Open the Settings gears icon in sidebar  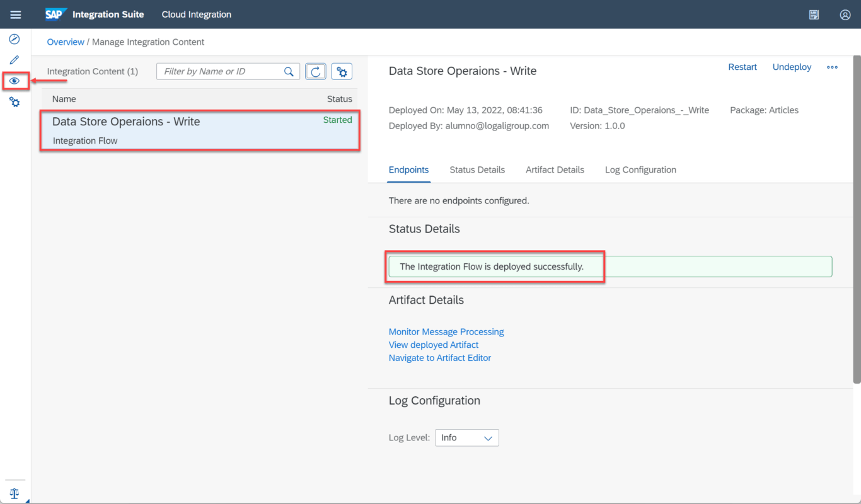pos(14,101)
